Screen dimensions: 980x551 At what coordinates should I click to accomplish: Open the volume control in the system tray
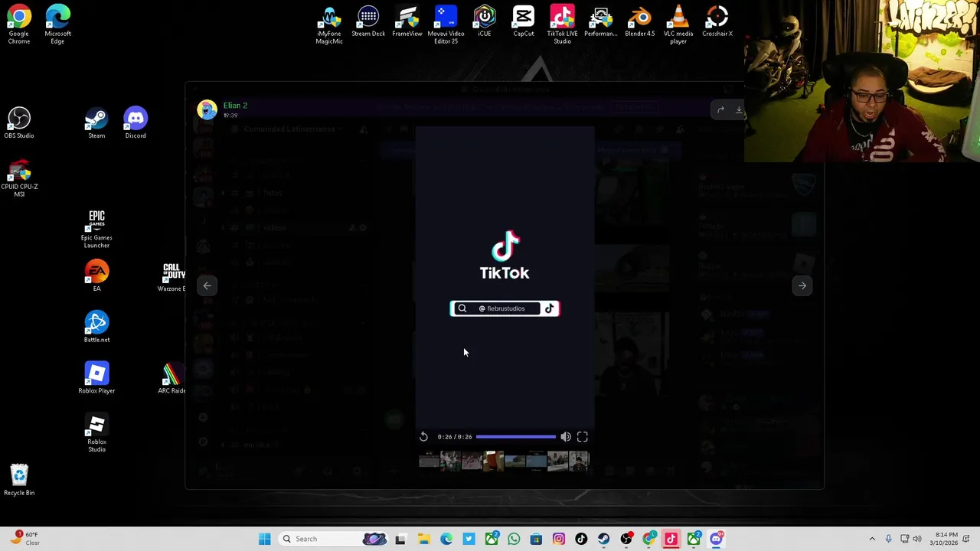click(x=917, y=539)
